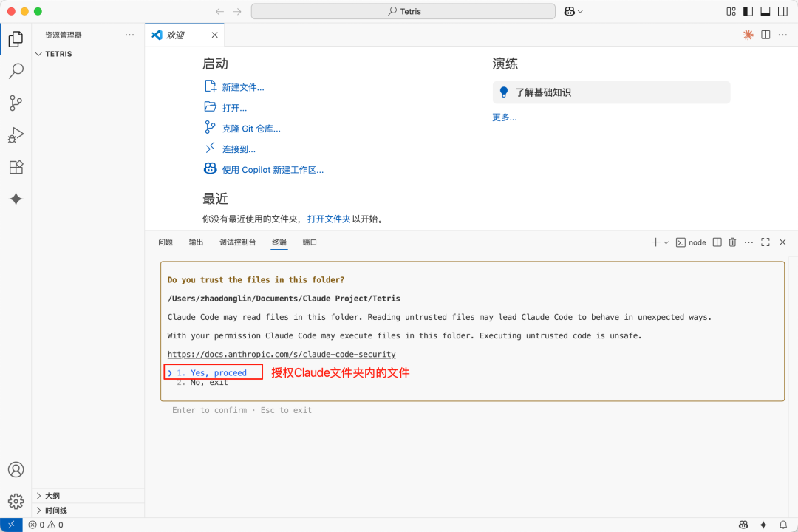Open the Manage settings gear
Viewport: 798px width, 532px height.
pyautogui.click(x=16, y=502)
